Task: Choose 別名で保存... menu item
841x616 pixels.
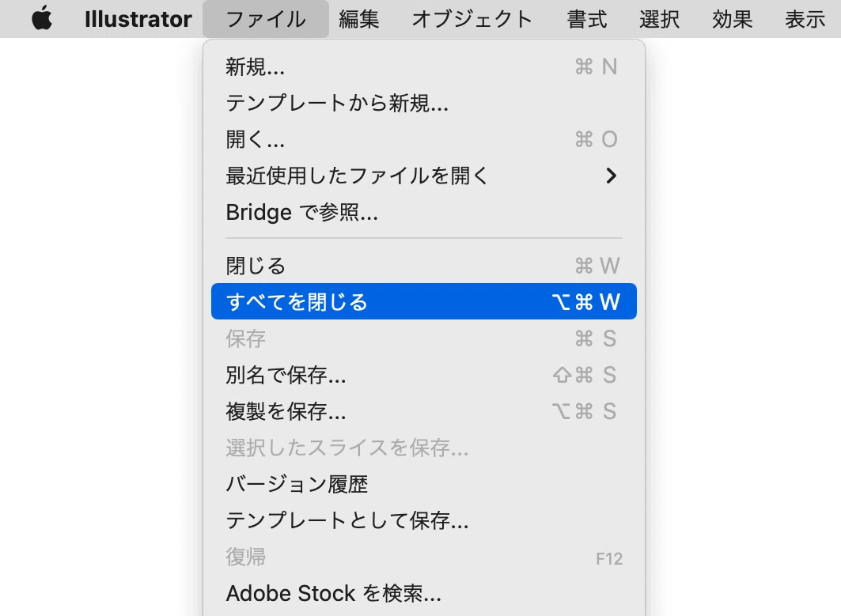Action: [x=424, y=375]
